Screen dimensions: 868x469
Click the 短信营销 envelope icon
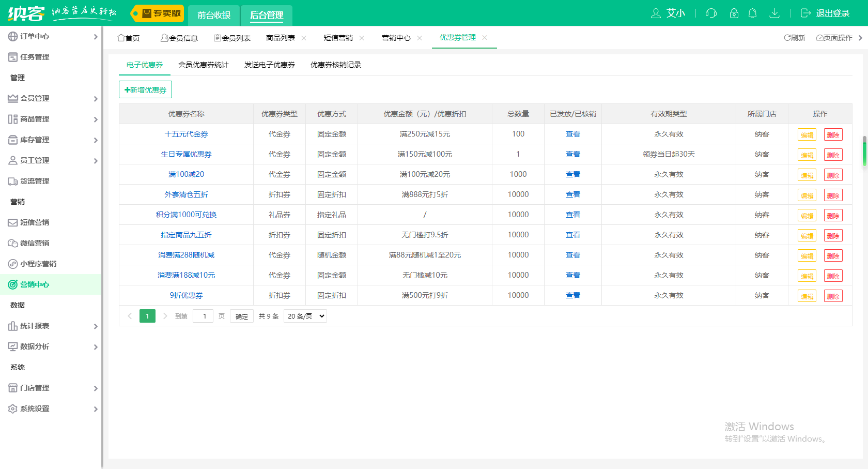(13, 222)
